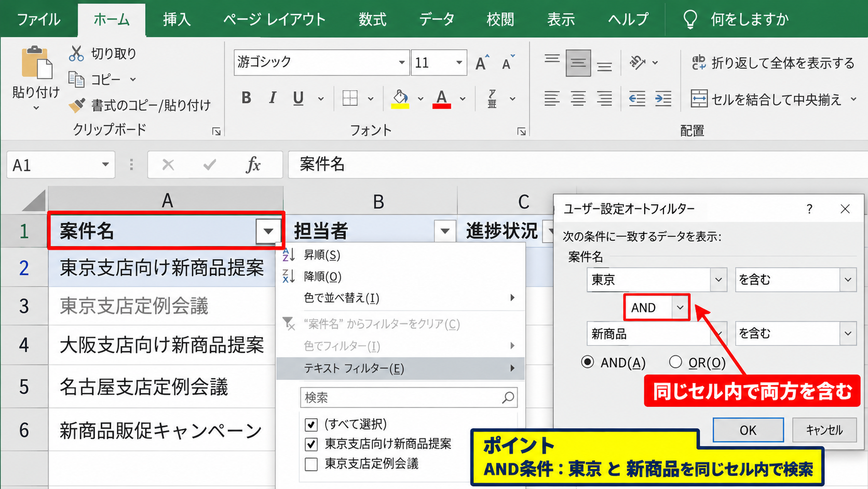This screenshot has height=489, width=868.
Task: Expand the Name Box dropdown
Action: (x=105, y=165)
